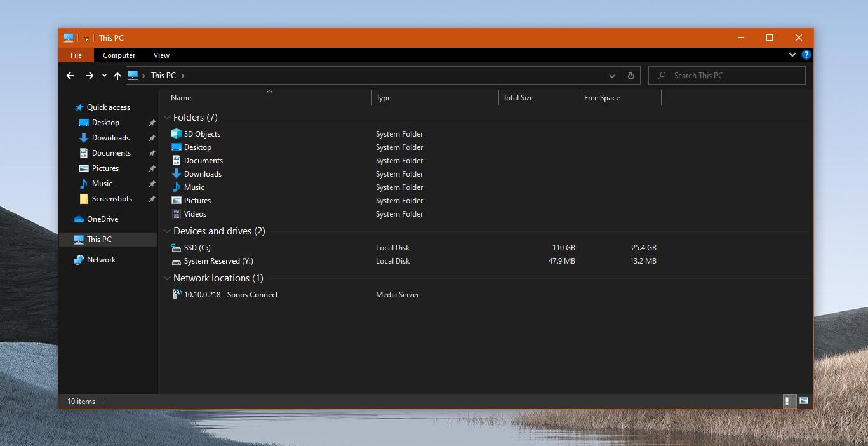Select Desktop in Quick access

click(105, 123)
